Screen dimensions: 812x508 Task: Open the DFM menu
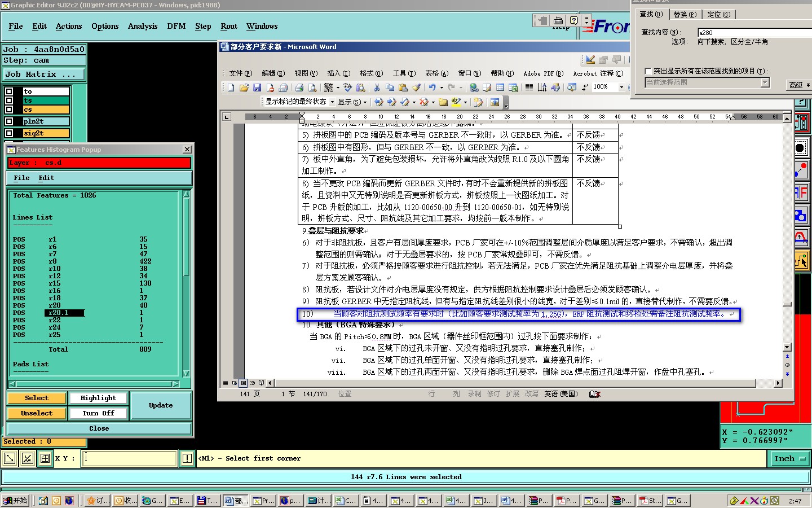[176, 27]
